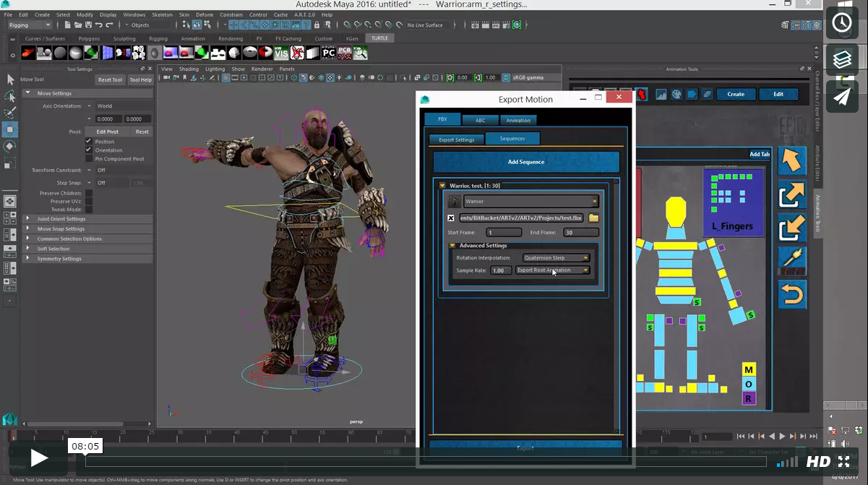This screenshot has width=868, height=485.
Task: Expand Joint Orient Settings section
Action: (61, 219)
